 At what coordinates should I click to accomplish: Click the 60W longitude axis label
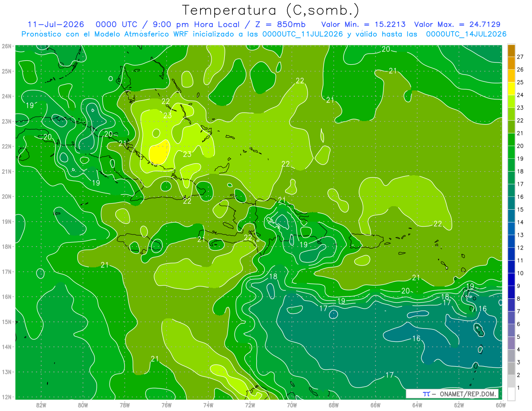click(x=501, y=404)
